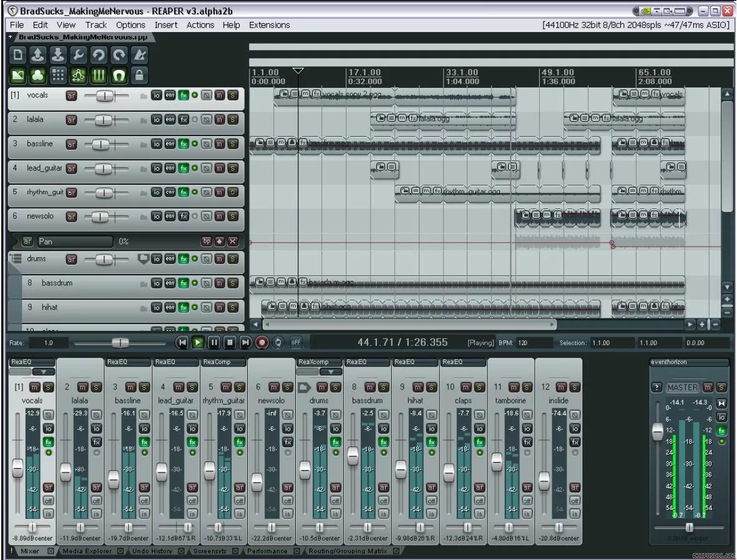Create a new project from toolbar

tap(18, 55)
